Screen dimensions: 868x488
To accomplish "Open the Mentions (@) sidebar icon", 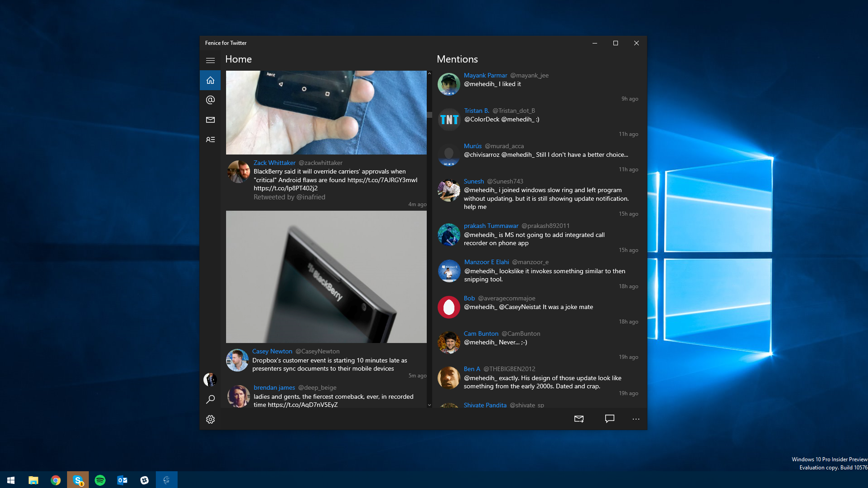I will [210, 100].
